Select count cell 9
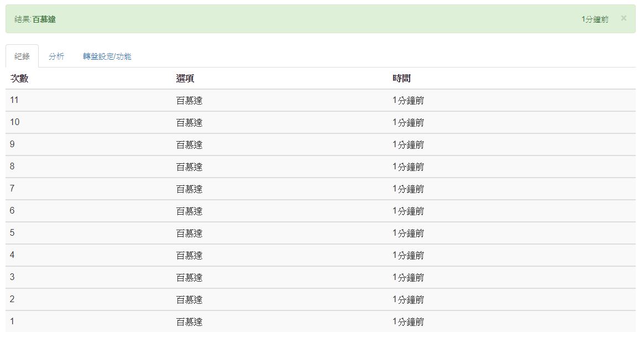 pos(12,144)
